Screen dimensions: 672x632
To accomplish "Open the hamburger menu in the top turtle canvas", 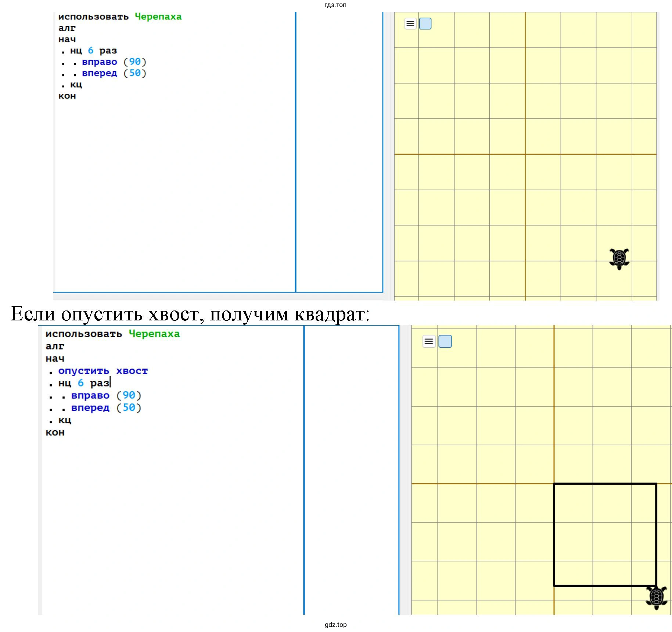I will pyautogui.click(x=410, y=24).
